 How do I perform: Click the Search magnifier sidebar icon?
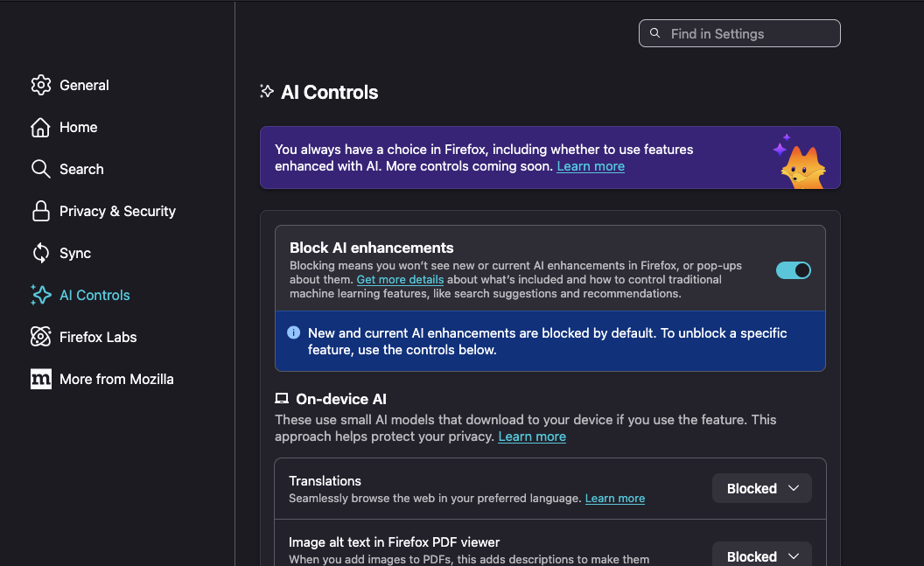(x=41, y=169)
